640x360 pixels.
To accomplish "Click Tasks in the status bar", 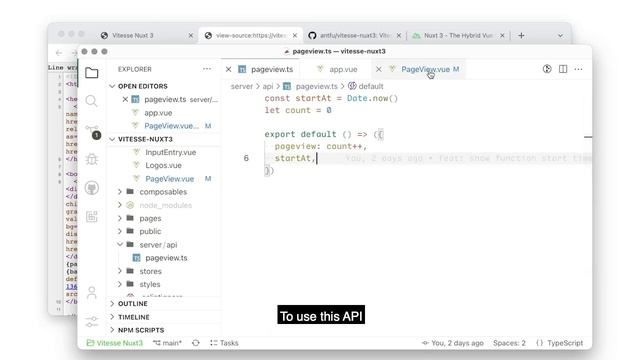I will point(224,343).
